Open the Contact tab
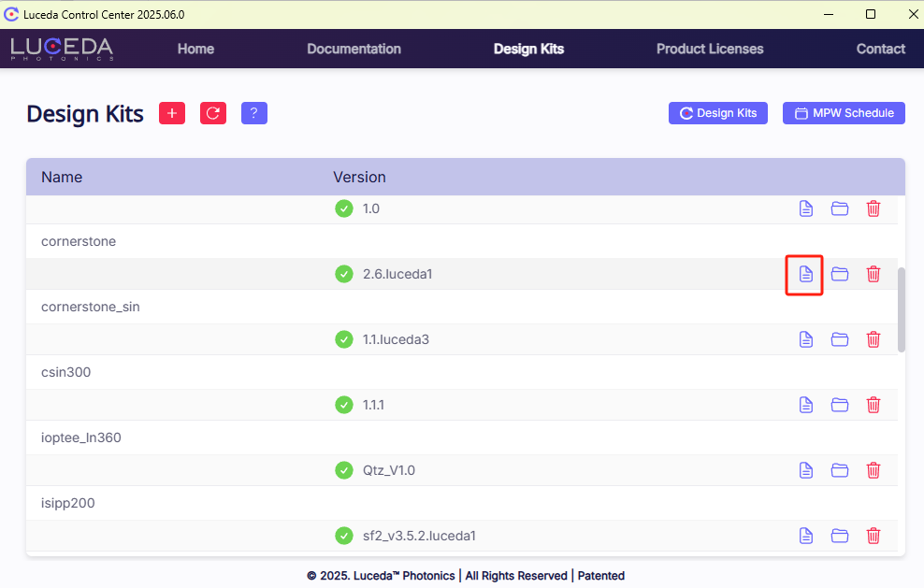The width and height of the screenshot is (924, 588). 880,49
